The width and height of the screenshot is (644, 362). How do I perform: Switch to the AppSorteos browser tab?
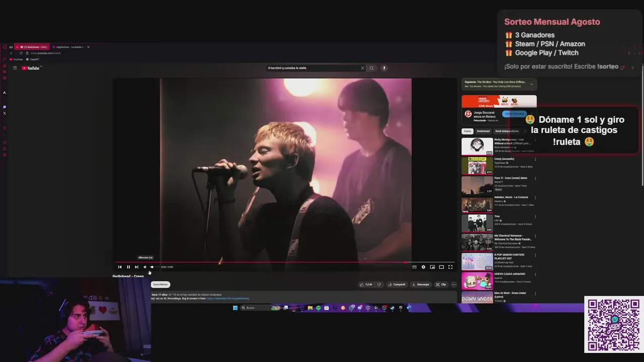point(68,47)
